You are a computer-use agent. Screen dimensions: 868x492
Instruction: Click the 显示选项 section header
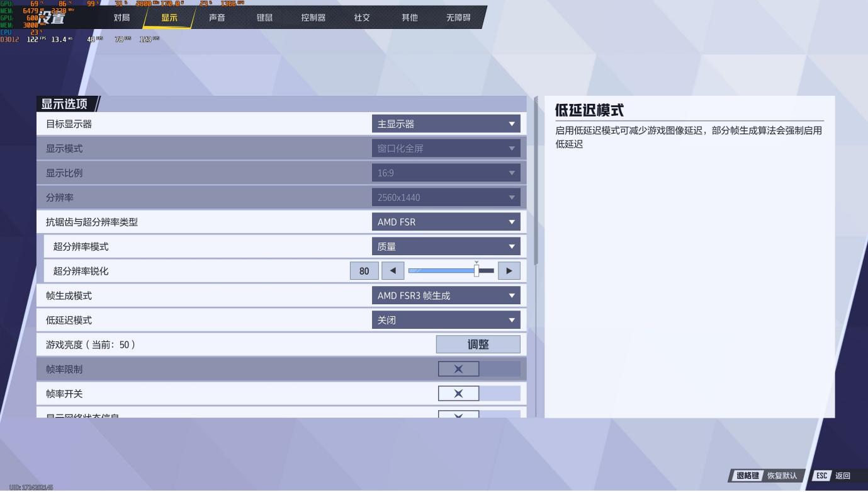(x=65, y=104)
